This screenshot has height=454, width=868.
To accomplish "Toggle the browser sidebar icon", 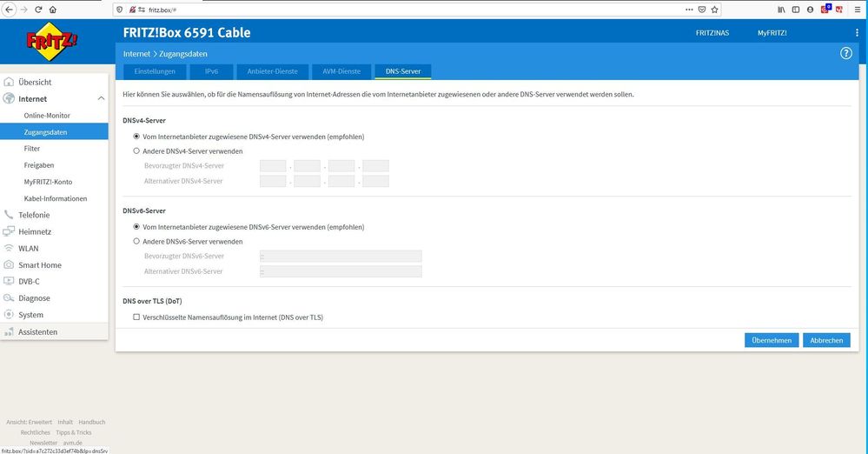I will (x=796, y=10).
